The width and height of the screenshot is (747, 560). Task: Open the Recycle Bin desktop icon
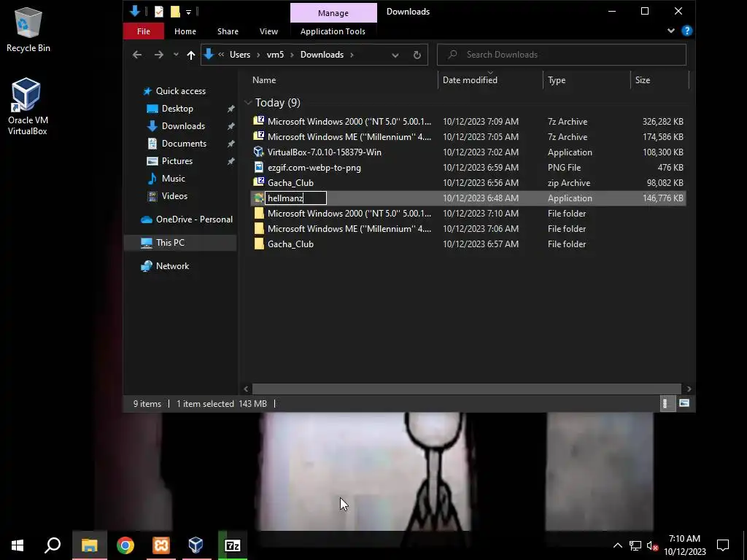(x=28, y=29)
